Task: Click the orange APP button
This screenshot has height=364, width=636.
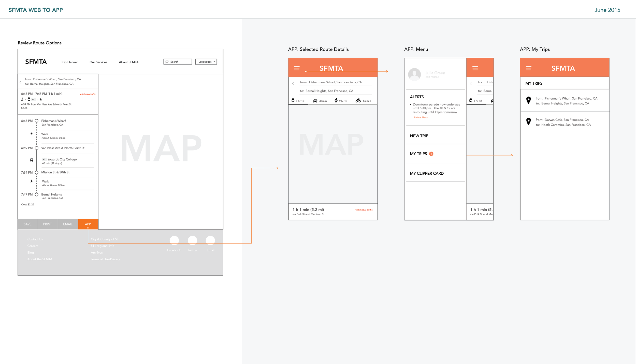Action: coord(88,224)
